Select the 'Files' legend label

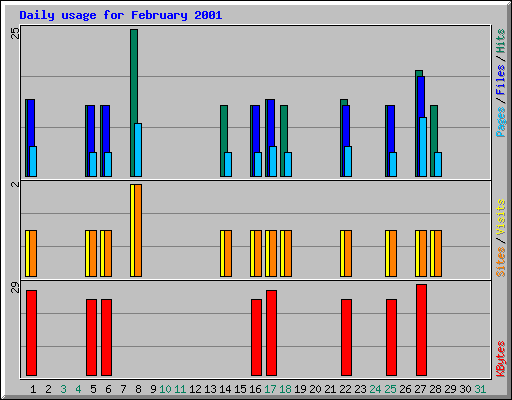pyautogui.click(x=501, y=79)
